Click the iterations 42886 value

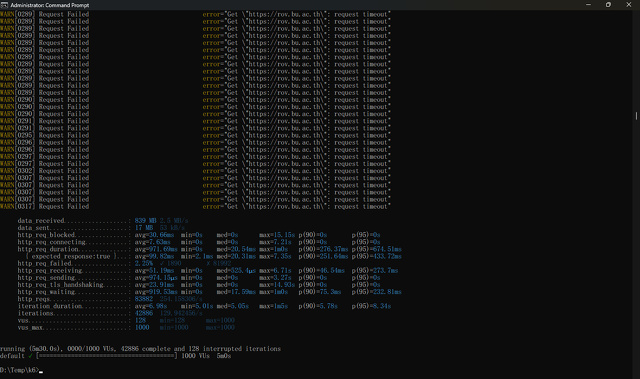144,313
